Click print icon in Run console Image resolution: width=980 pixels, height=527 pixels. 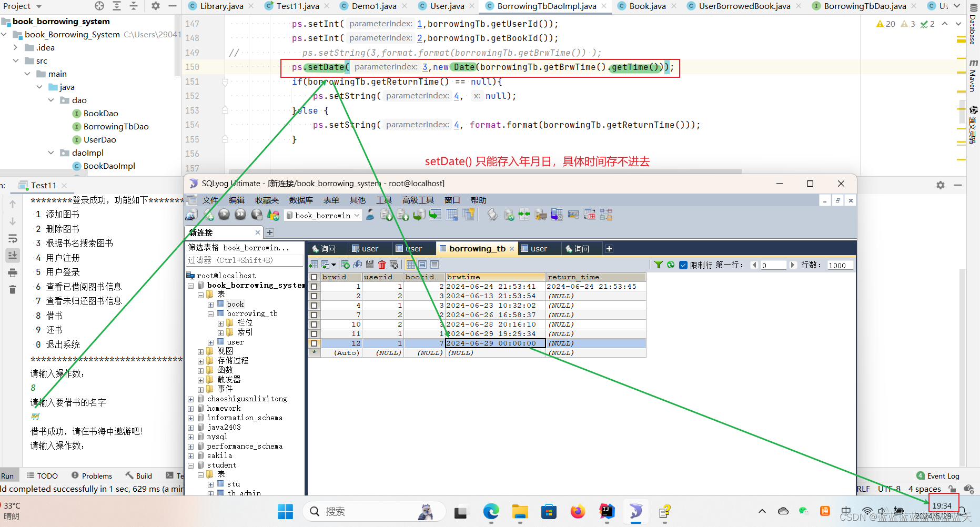pyautogui.click(x=13, y=272)
